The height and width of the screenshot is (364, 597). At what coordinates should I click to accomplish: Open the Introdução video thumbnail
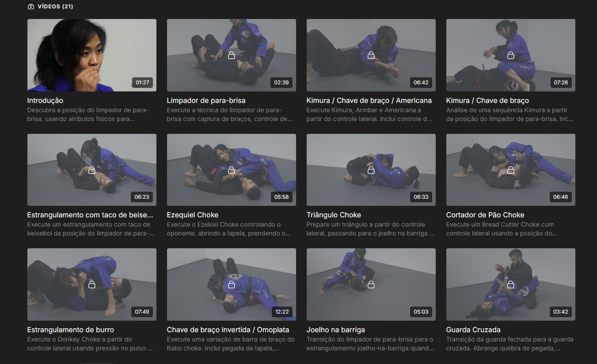click(91, 55)
